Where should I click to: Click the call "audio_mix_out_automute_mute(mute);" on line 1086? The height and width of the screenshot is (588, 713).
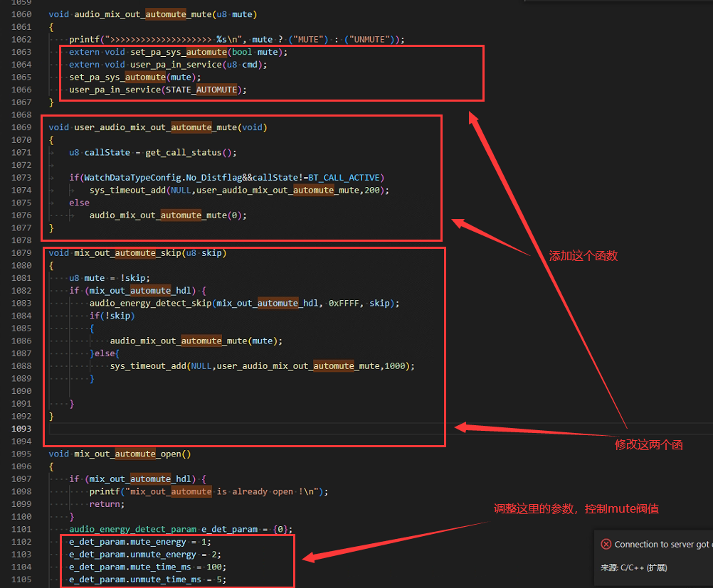[196, 341]
